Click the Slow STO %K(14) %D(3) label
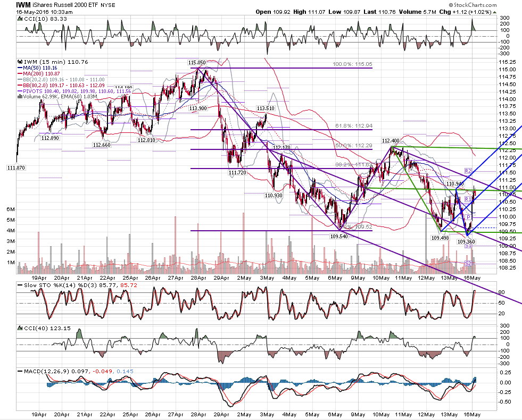The image size is (522, 420). (77, 285)
